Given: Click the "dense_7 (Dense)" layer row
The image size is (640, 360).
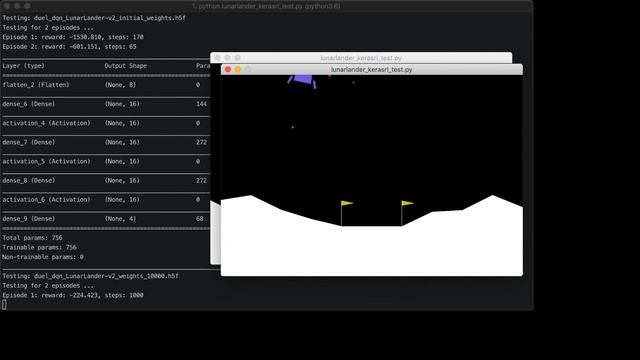Looking at the screenshot, I should click(29, 142).
